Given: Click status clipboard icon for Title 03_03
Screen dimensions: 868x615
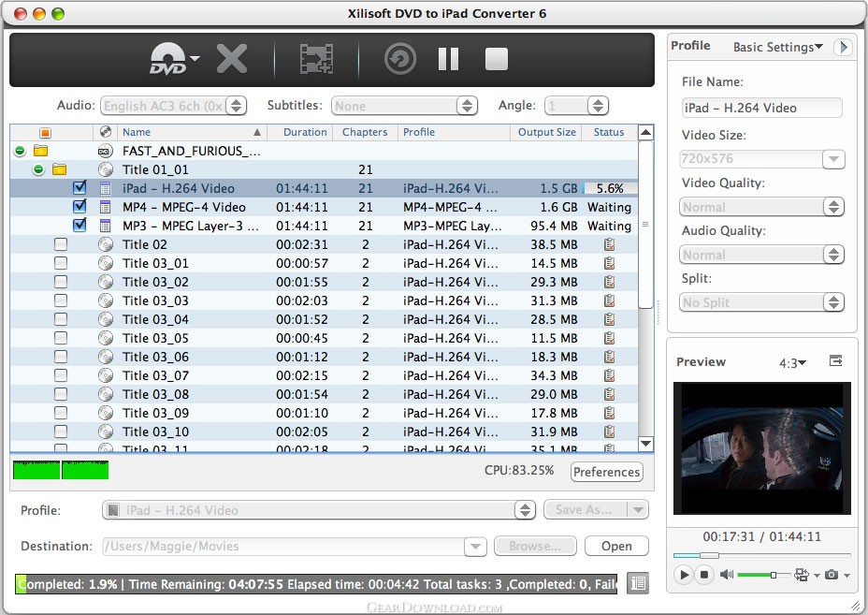Looking at the screenshot, I should click(x=610, y=300).
